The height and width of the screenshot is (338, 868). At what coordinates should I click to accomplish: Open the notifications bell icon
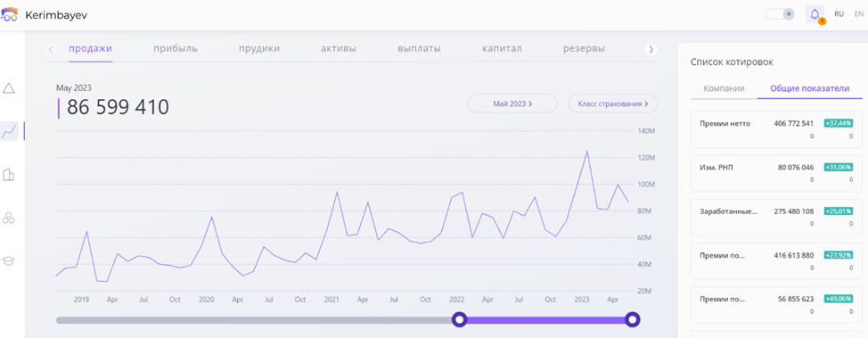tap(815, 14)
